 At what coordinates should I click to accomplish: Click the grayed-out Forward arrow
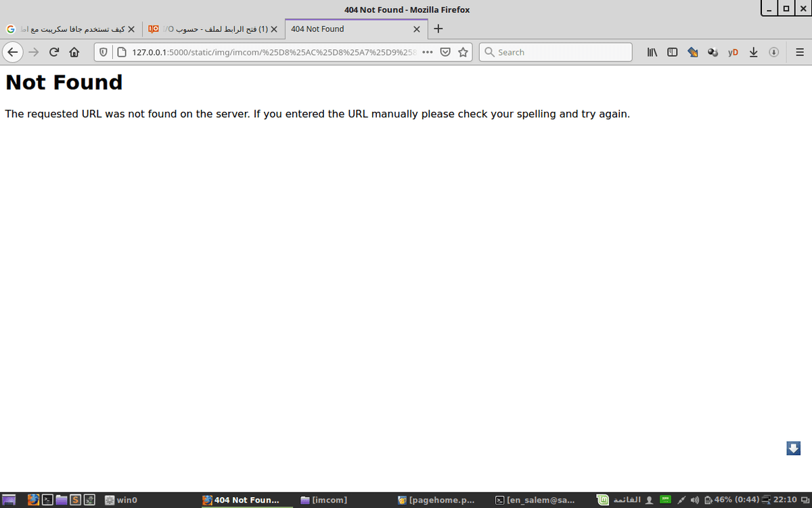(x=34, y=52)
